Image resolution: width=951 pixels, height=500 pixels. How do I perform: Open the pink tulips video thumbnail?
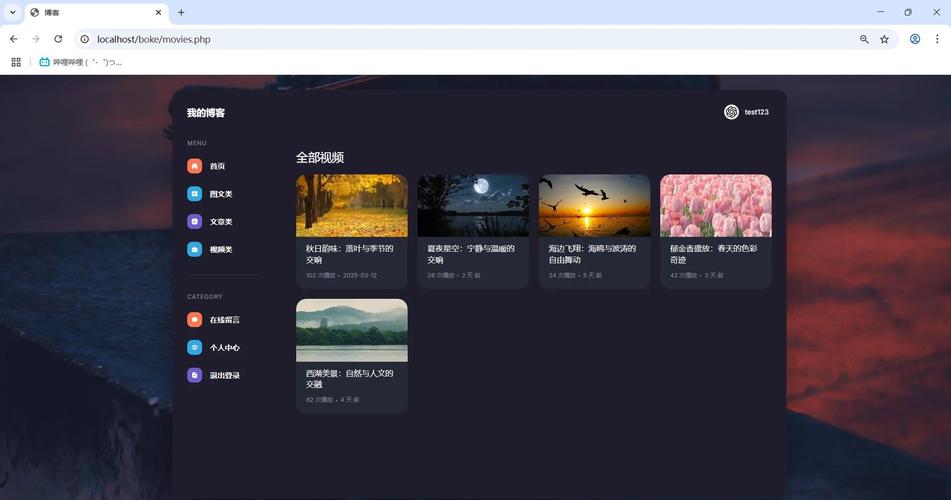click(x=716, y=205)
